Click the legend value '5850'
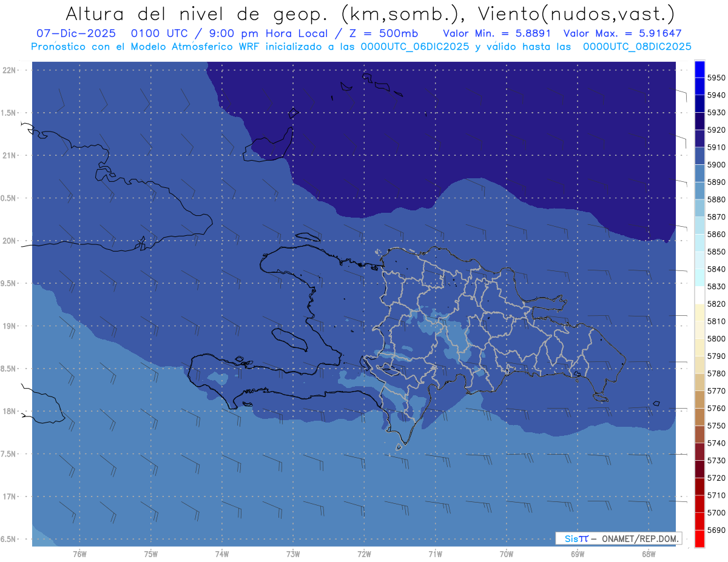 point(716,252)
